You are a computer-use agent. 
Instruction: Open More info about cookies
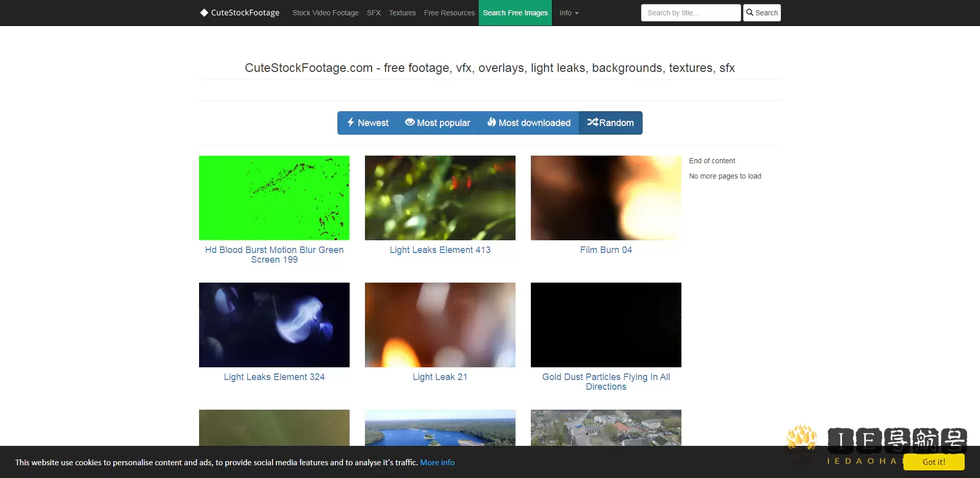(x=436, y=462)
